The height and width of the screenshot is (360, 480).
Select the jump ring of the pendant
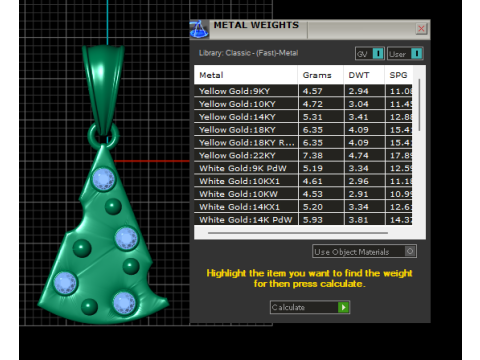coord(103,136)
